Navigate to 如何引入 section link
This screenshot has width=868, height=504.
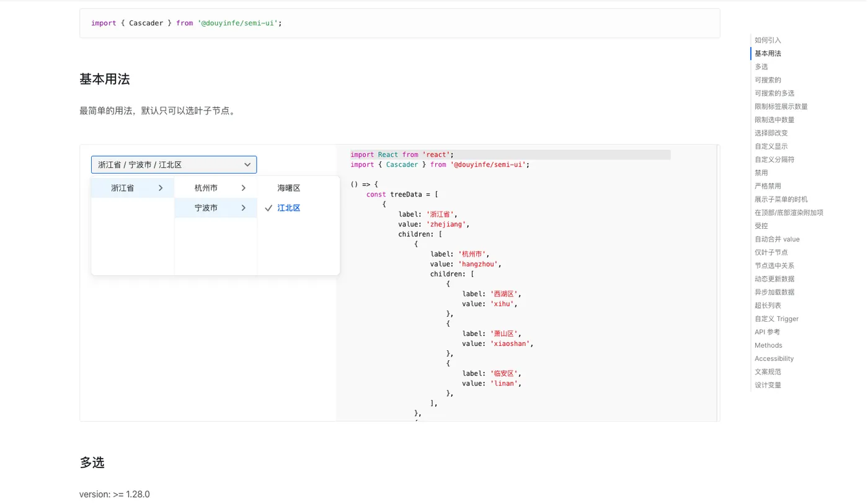(768, 40)
